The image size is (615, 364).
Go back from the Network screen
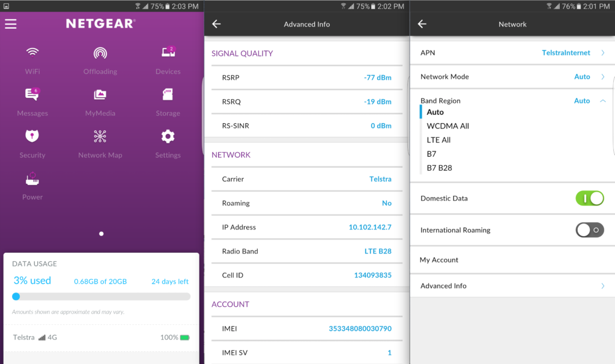coord(422,24)
